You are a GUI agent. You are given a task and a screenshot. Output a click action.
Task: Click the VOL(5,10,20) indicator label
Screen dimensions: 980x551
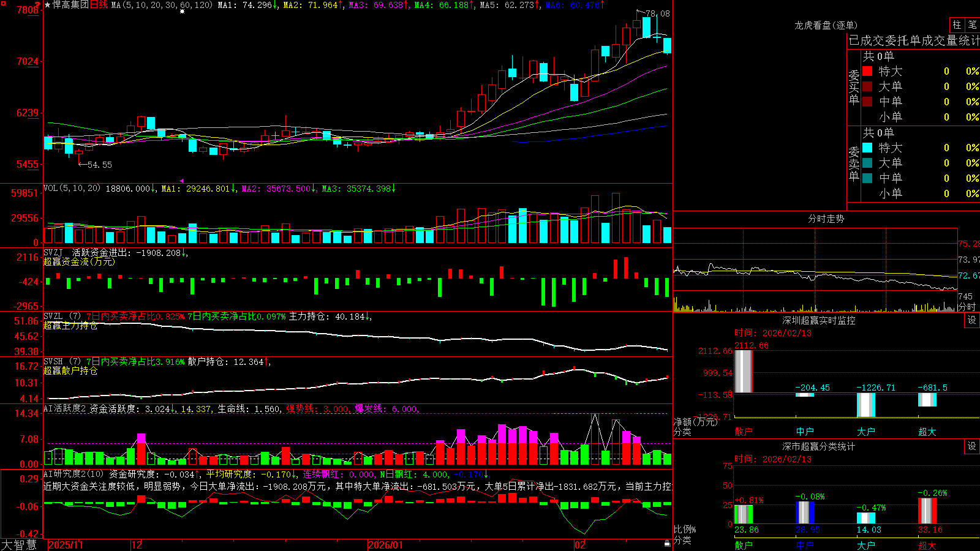coord(72,189)
